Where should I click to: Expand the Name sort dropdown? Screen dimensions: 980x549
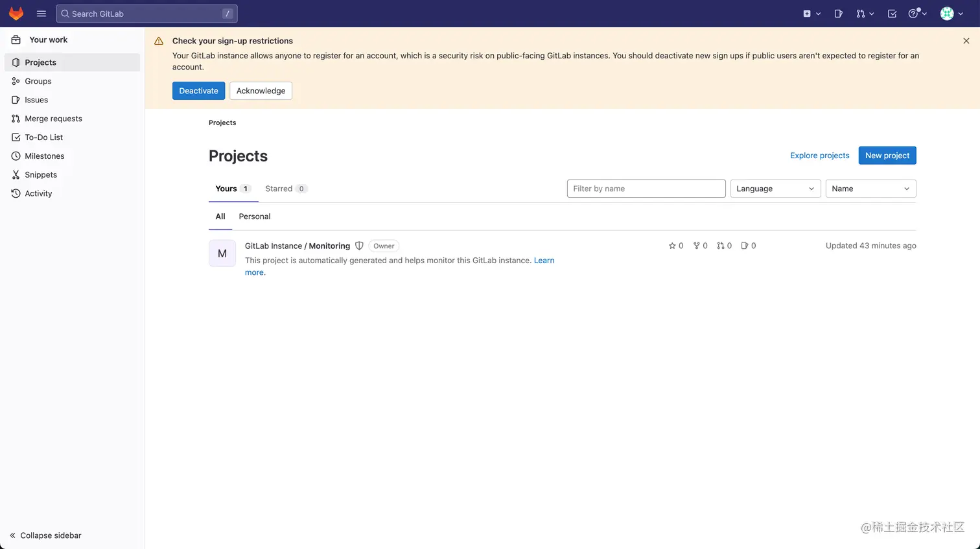(x=871, y=189)
